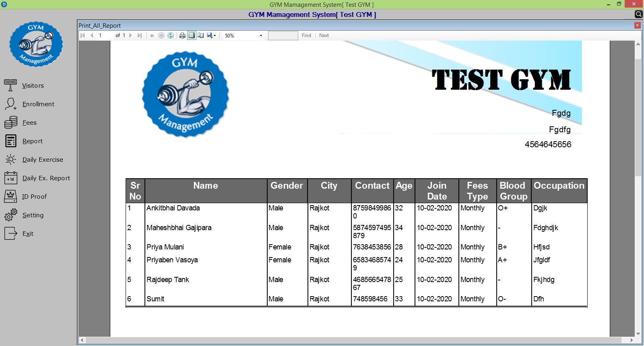Open page setup

tap(200, 35)
